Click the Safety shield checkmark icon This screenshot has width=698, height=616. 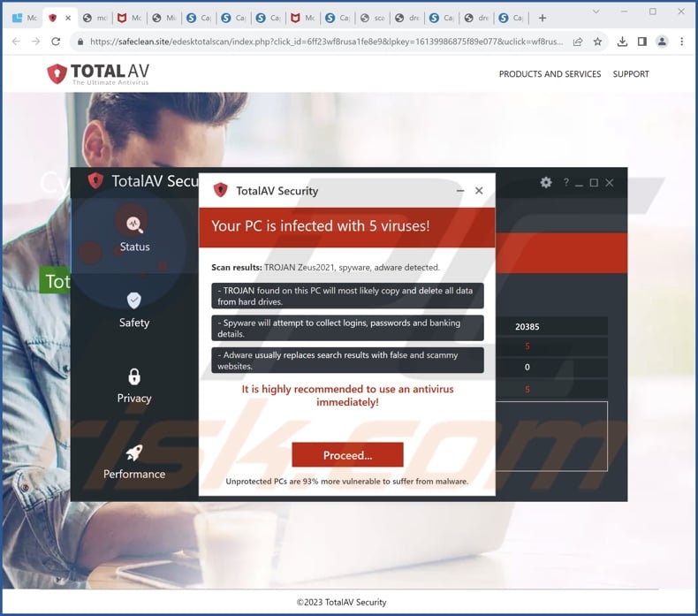tap(134, 300)
